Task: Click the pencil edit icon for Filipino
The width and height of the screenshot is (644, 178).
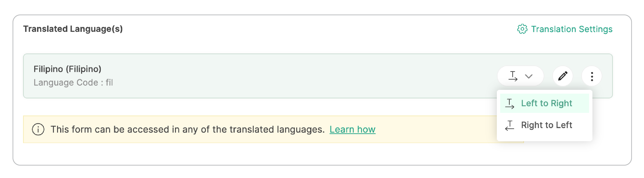Action: 562,76
